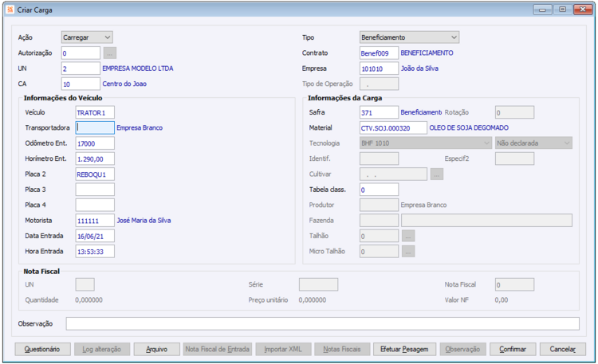Click the Importar XML button
598x364 pixels.
[x=283, y=349]
